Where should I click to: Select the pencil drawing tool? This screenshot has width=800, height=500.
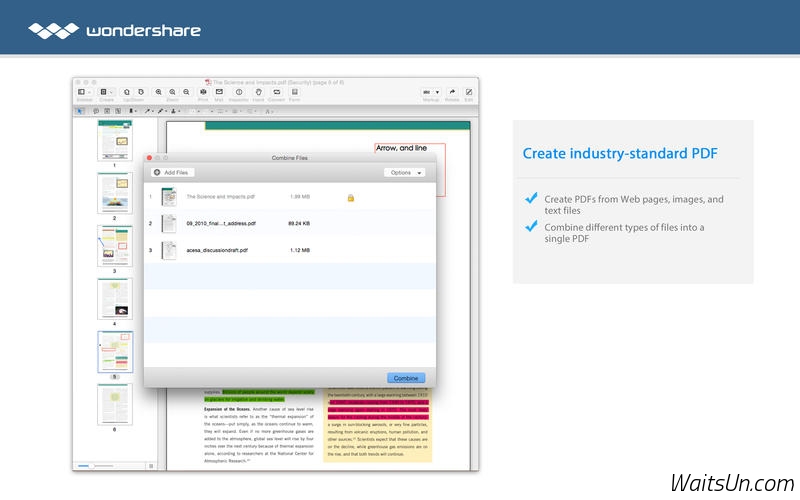coord(160,111)
